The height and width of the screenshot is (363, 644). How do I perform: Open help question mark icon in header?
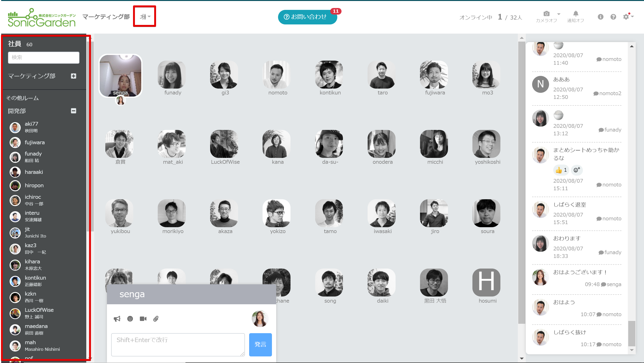613,17
